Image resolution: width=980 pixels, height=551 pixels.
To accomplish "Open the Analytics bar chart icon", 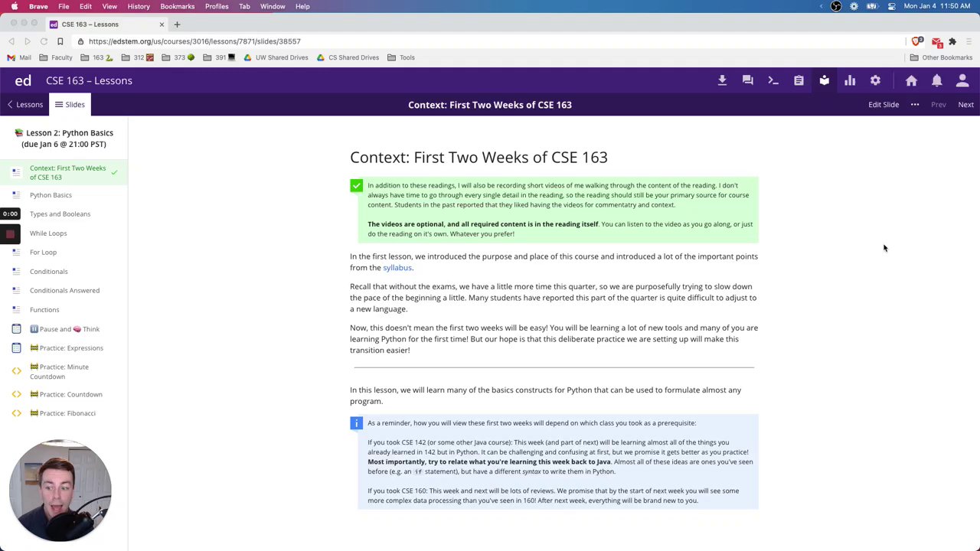I will click(850, 80).
